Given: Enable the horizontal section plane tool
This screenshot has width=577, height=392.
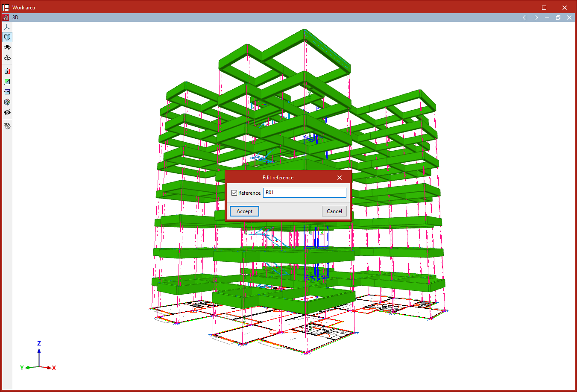Looking at the screenshot, I should tap(7, 92).
